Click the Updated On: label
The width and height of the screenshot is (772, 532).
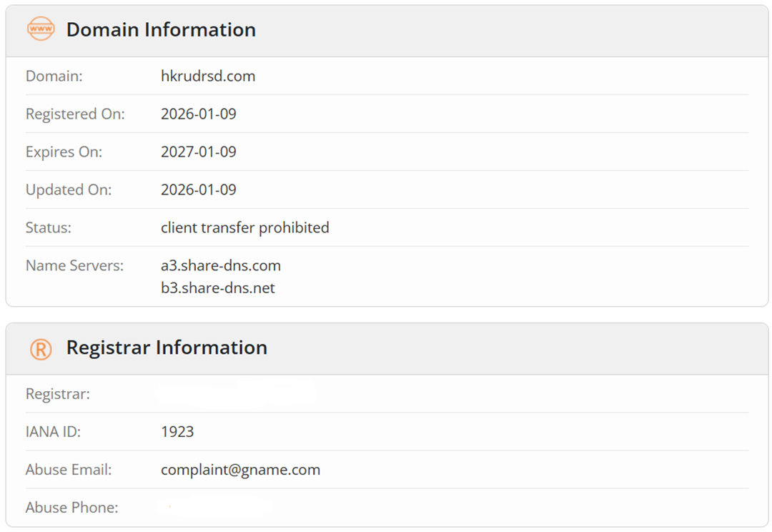(69, 189)
